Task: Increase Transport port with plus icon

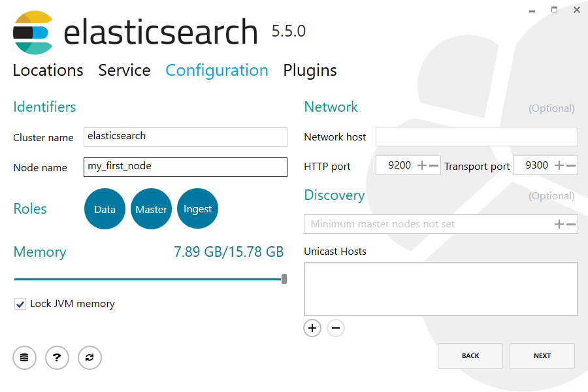Action: 559,166
